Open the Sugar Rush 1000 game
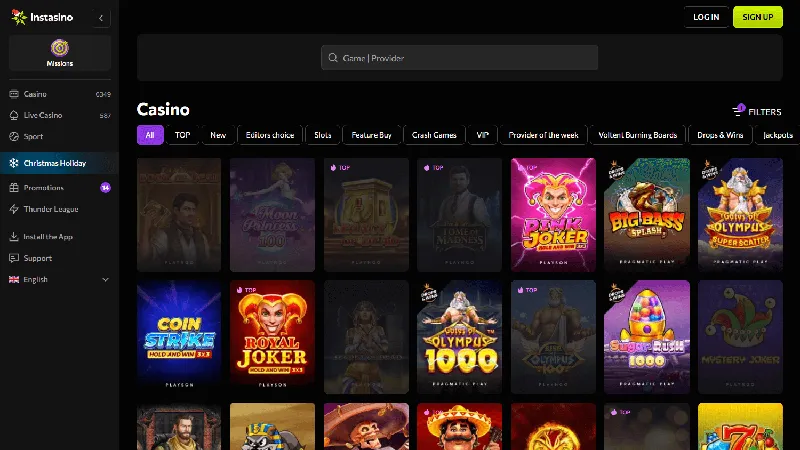The height and width of the screenshot is (450, 800). [x=646, y=337]
